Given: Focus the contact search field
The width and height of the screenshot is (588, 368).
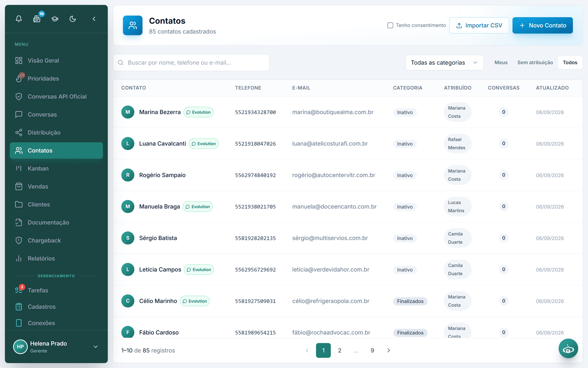Looking at the screenshot, I should [x=191, y=63].
